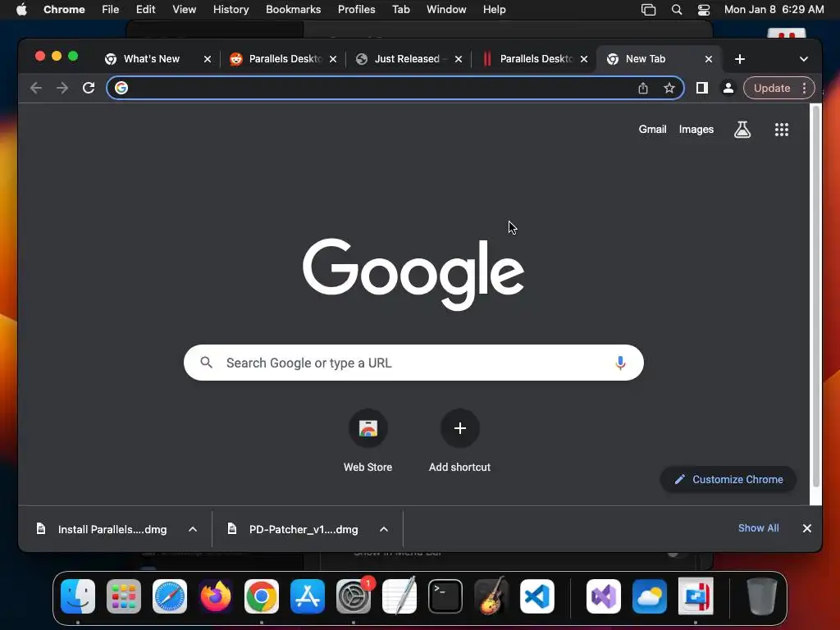
Task: Launch Firefox from the Dock
Action: (216, 596)
